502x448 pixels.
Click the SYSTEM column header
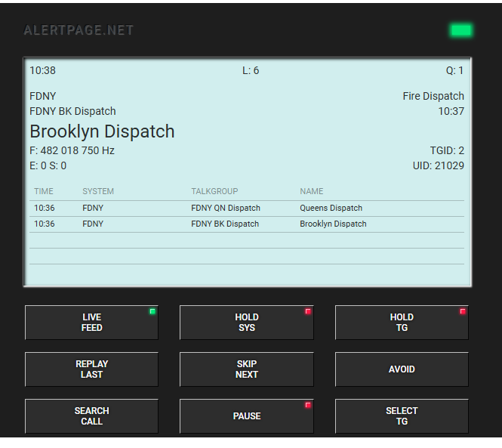(x=98, y=191)
